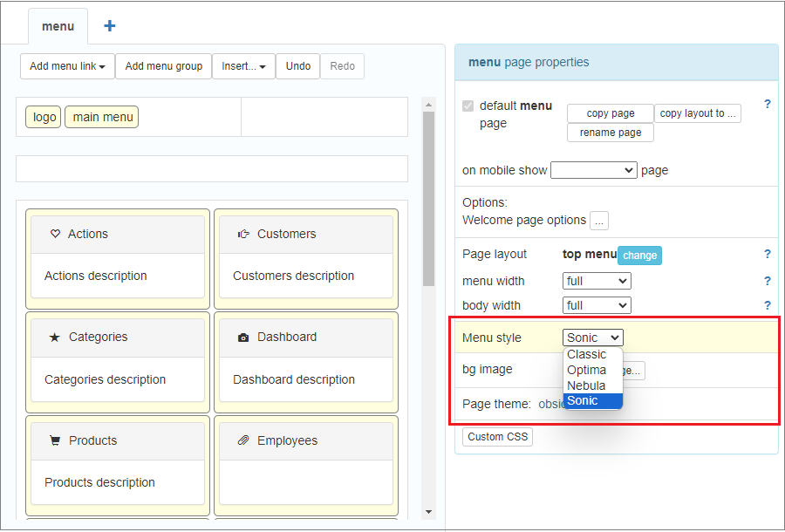The height and width of the screenshot is (532, 785).
Task: Open the Add menu link dropdown
Action: pos(67,66)
